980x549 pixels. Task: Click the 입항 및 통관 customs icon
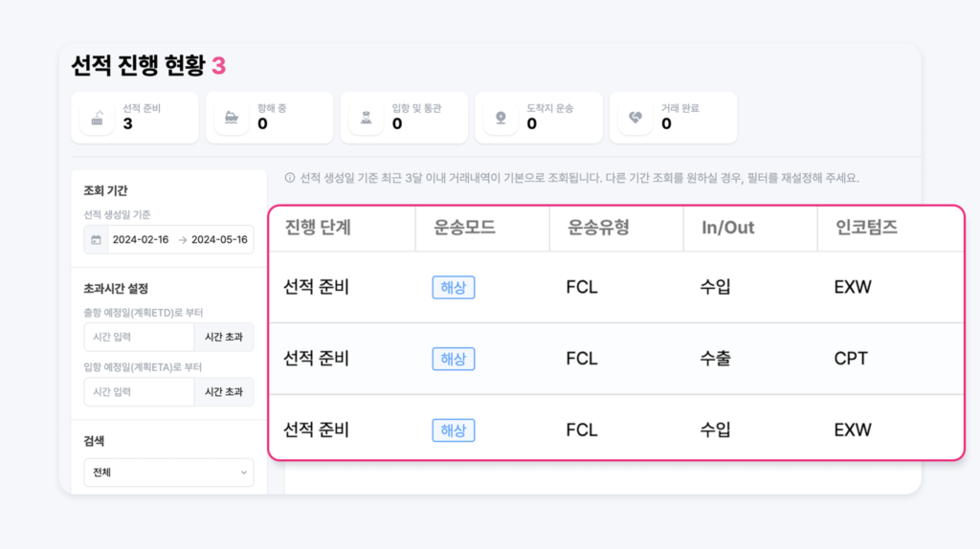pyautogui.click(x=367, y=118)
